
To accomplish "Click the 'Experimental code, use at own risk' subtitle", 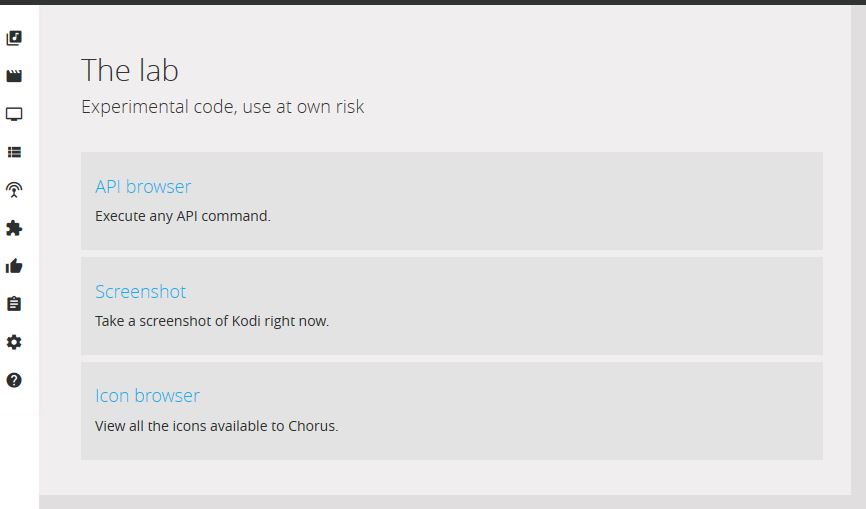I will (x=223, y=107).
